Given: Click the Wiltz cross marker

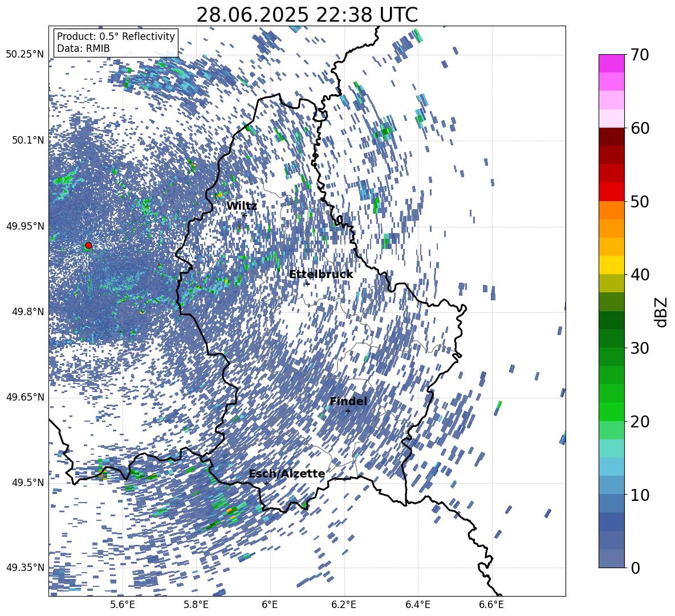Looking at the screenshot, I should [x=245, y=215].
